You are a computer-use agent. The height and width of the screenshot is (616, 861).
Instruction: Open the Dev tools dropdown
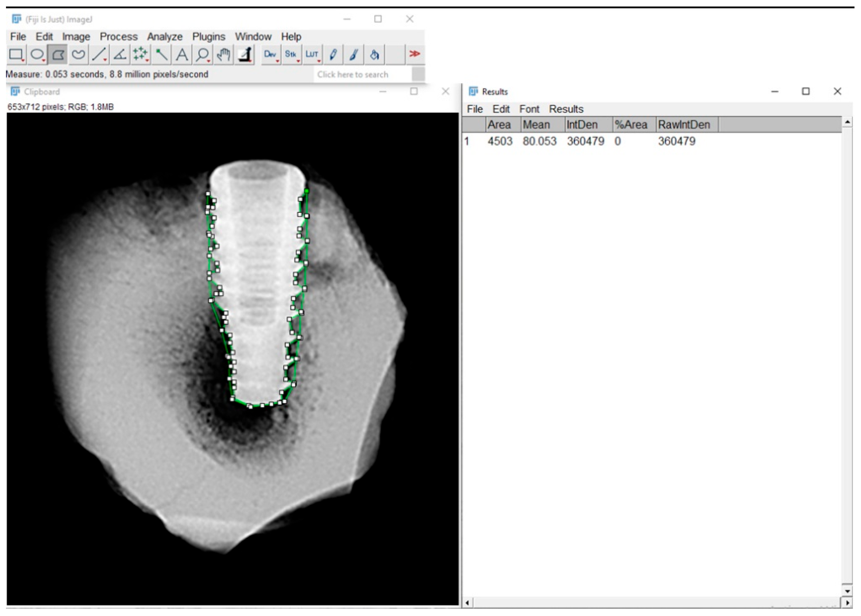270,55
